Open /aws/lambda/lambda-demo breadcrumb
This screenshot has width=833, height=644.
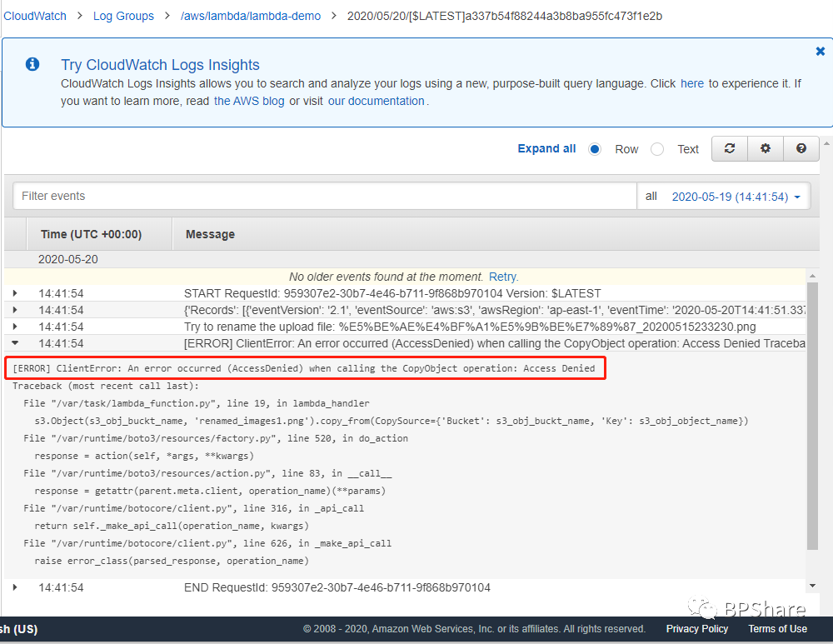click(251, 16)
